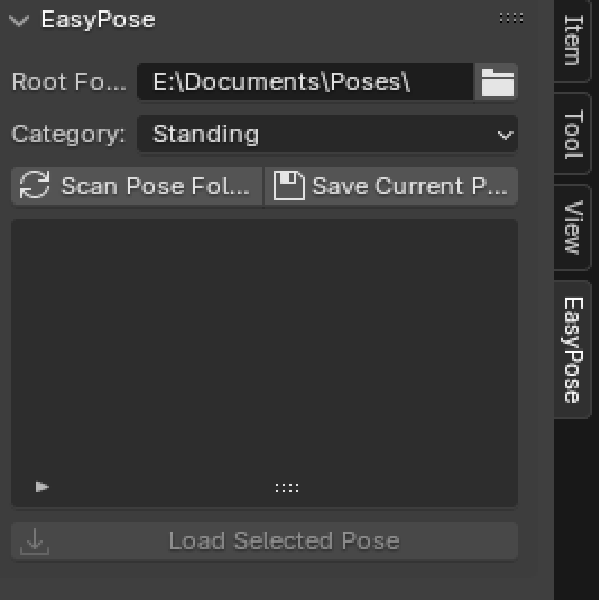The image size is (600, 600).
Task: Switch to the Item sidebar tab
Action: pyautogui.click(x=573, y=40)
